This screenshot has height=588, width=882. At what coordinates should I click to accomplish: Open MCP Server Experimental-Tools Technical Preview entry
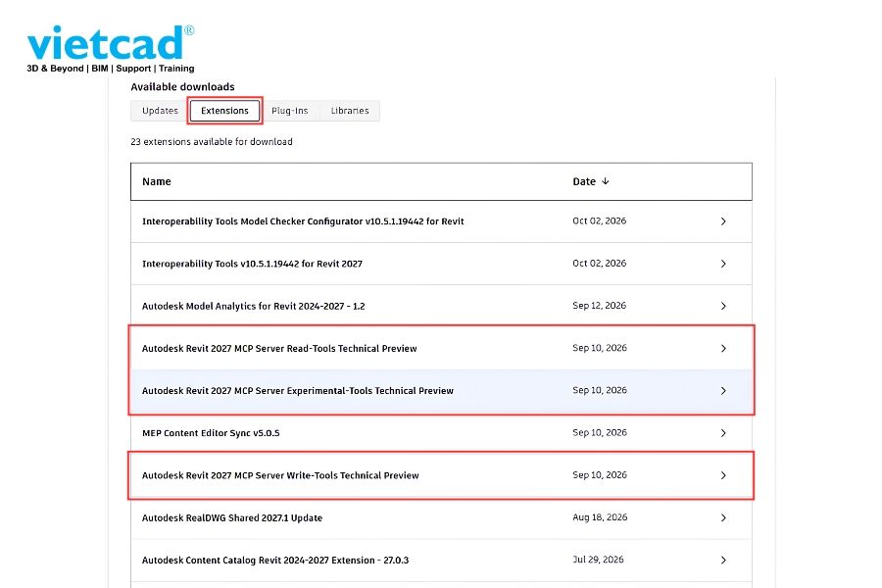[298, 390]
